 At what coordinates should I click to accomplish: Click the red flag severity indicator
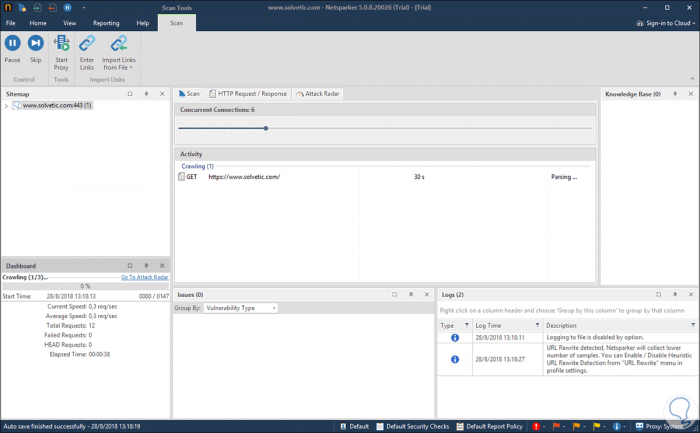coord(556,426)
